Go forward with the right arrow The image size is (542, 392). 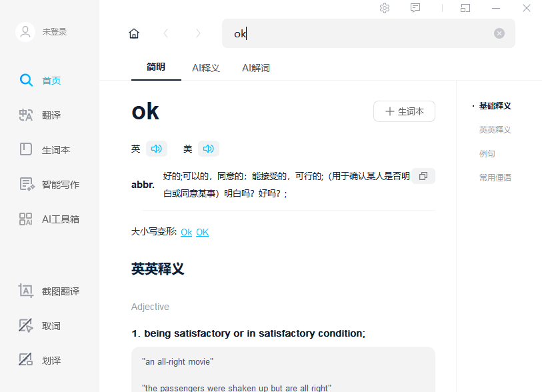(x=198, y=33)
